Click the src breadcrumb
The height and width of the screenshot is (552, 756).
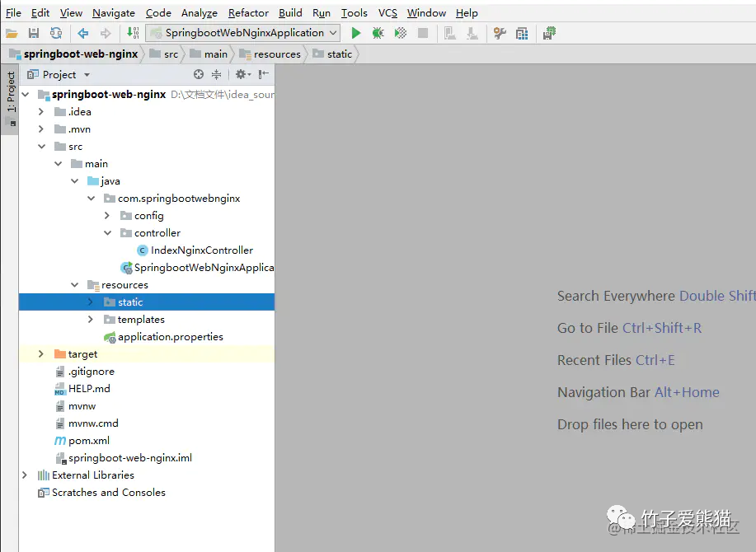[x=164, y=54]
